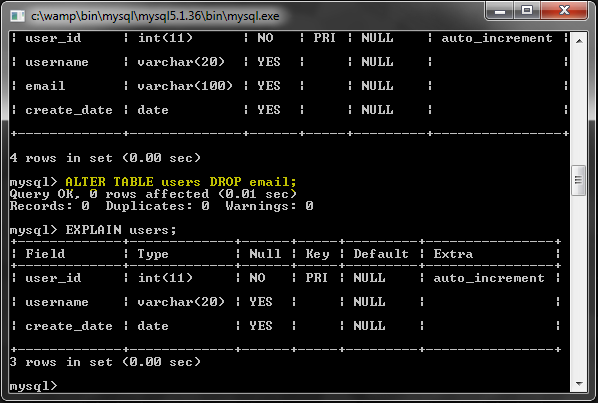This screenshot has width=598, height=403.
Task: Click create_date in the lower table
Action: click(x=69, y=326)
